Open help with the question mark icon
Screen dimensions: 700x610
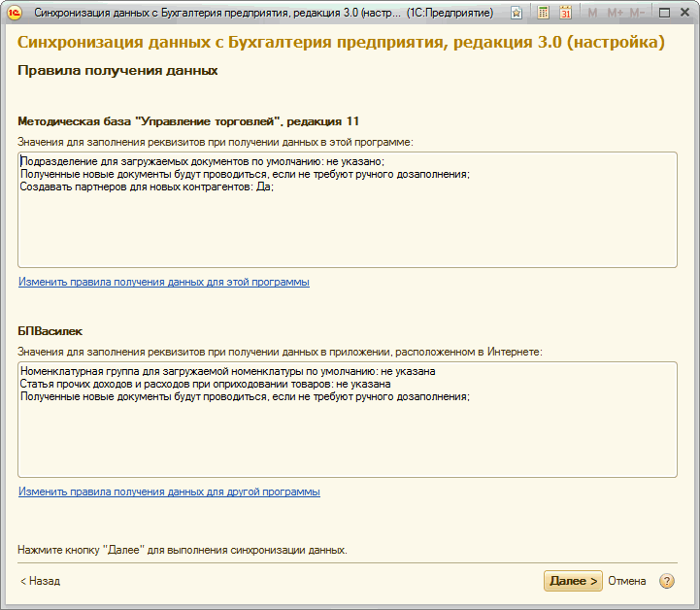coord(667,581)
